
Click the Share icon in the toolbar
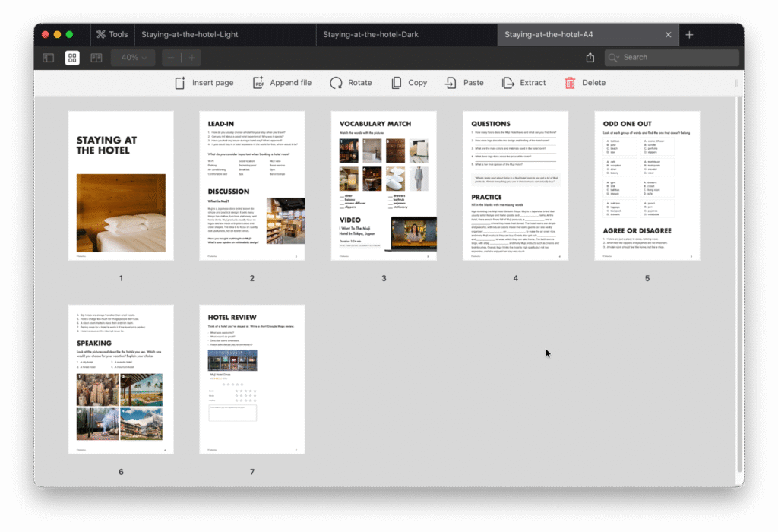[x=590, y=58]
